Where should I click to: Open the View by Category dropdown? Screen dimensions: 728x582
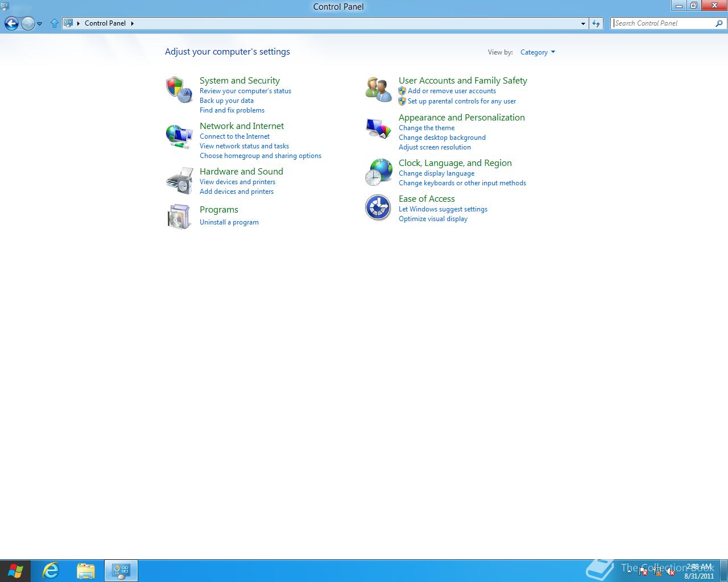537,52
